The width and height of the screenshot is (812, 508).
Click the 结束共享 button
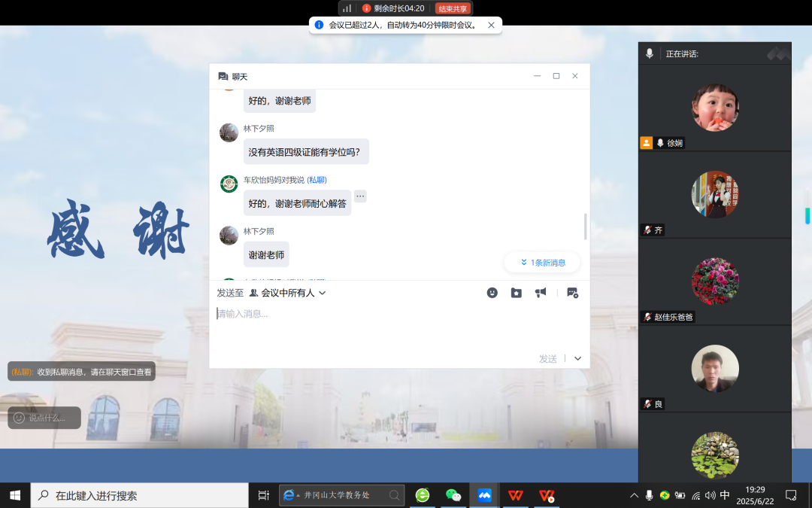tap(453, 8)
